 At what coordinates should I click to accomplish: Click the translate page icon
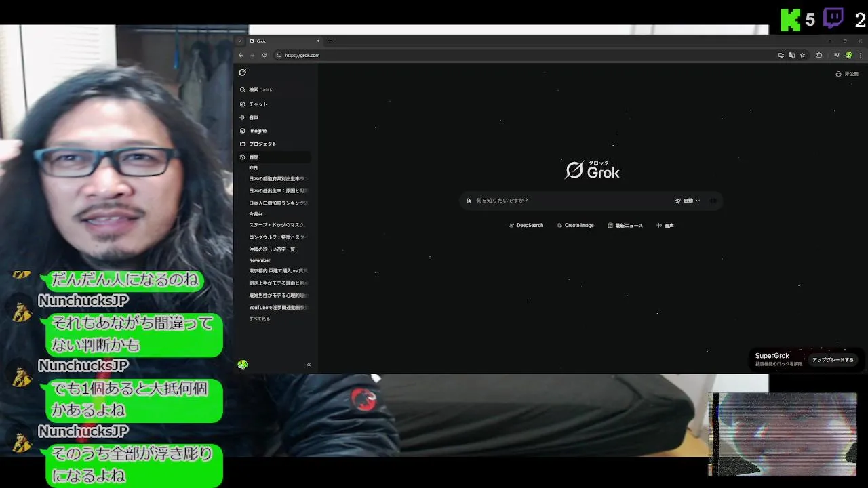tap(791, 55)
